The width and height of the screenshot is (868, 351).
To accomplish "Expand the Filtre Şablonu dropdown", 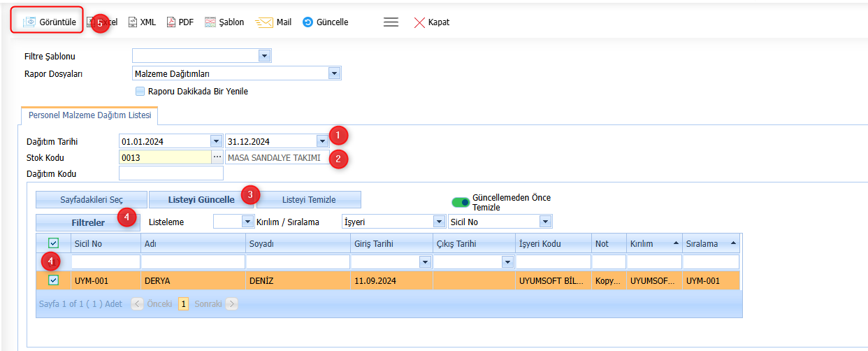I will point(264,56).
